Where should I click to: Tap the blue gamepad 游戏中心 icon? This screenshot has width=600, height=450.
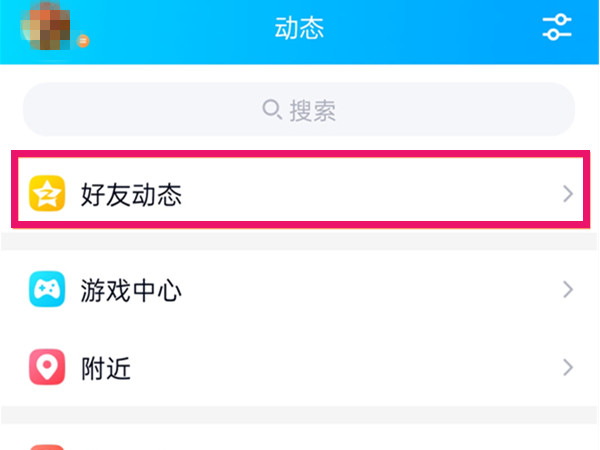(47, 291)
